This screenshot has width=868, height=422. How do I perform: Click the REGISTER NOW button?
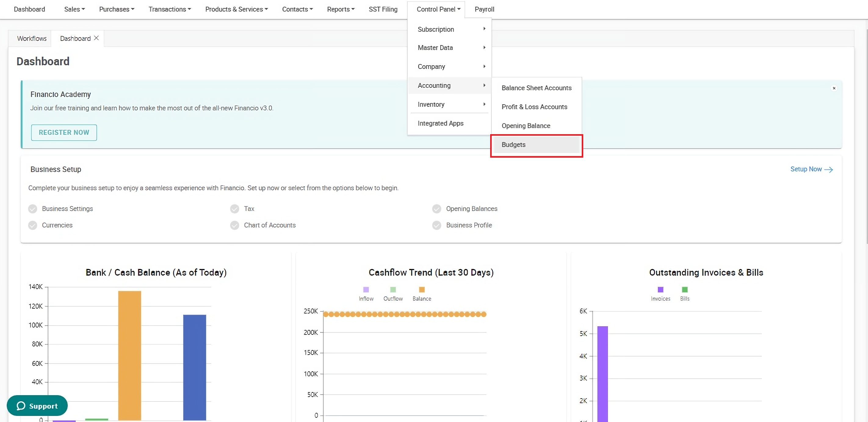coord(64,133)
